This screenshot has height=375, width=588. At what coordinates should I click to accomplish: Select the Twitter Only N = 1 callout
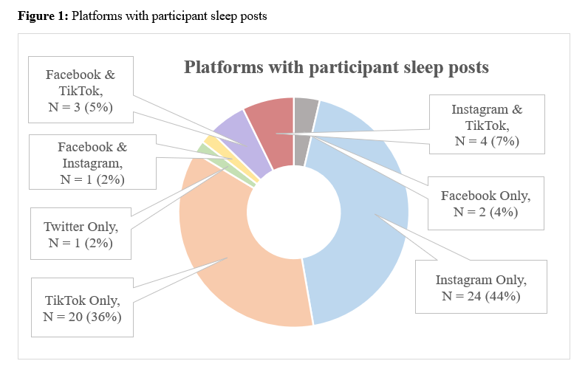click(x=81, y=234)
